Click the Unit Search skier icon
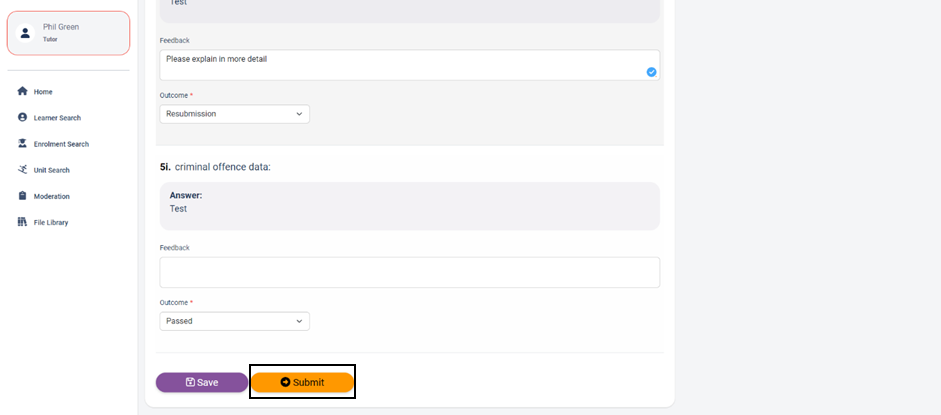The image size is (941, 415). [x=22, y=170]
